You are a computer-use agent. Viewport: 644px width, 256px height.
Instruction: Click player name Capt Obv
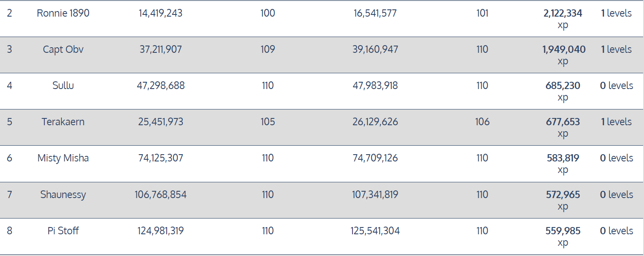63,49
